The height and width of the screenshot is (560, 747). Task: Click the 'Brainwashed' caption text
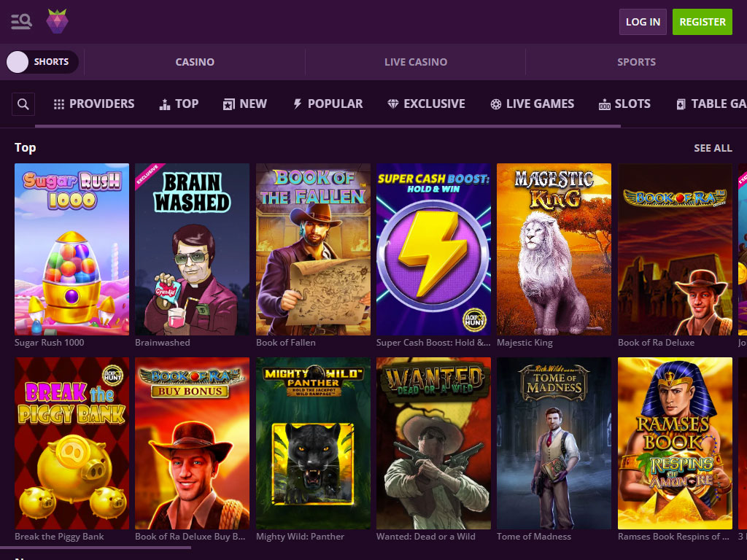163,343
